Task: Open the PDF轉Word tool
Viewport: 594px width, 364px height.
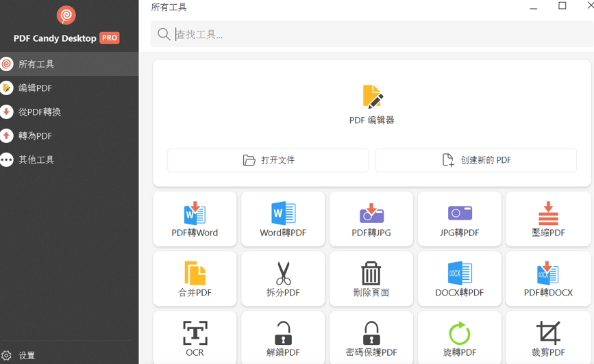Action: pyautogui.click(x=195, y=219)
